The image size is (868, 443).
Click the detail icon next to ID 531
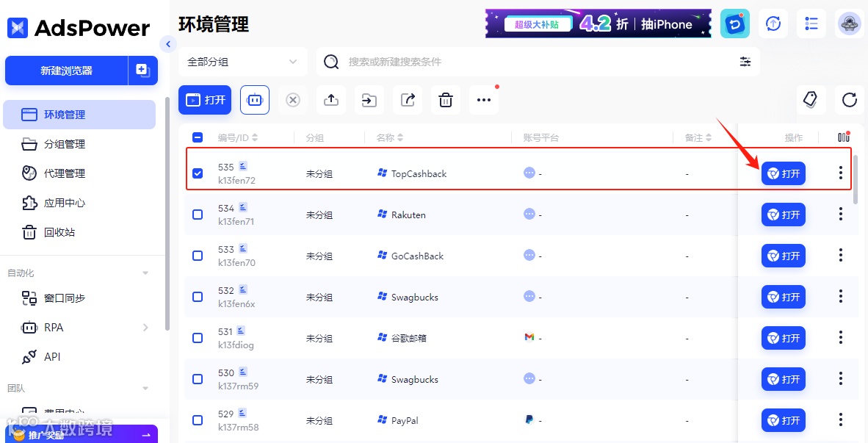pos(241,331)
